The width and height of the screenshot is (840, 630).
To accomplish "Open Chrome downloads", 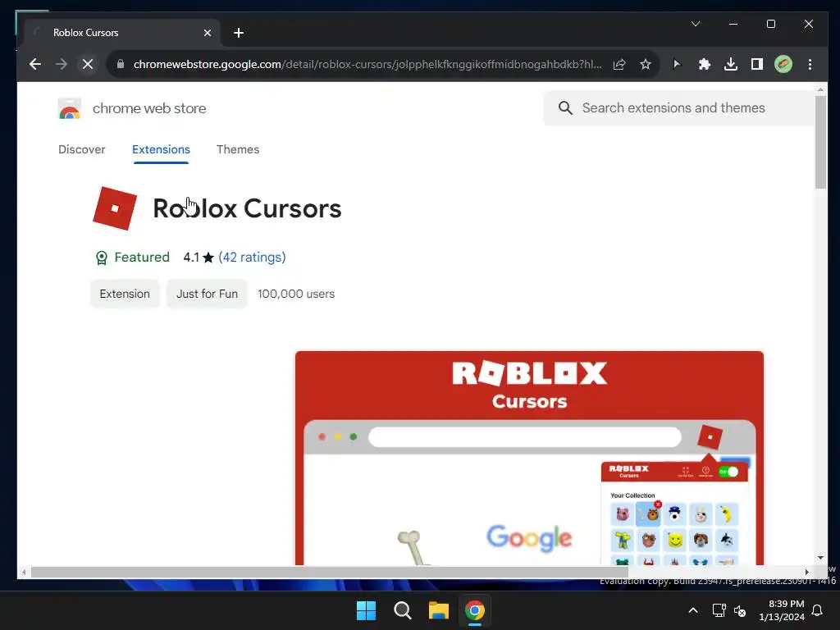I will point(730,64).
